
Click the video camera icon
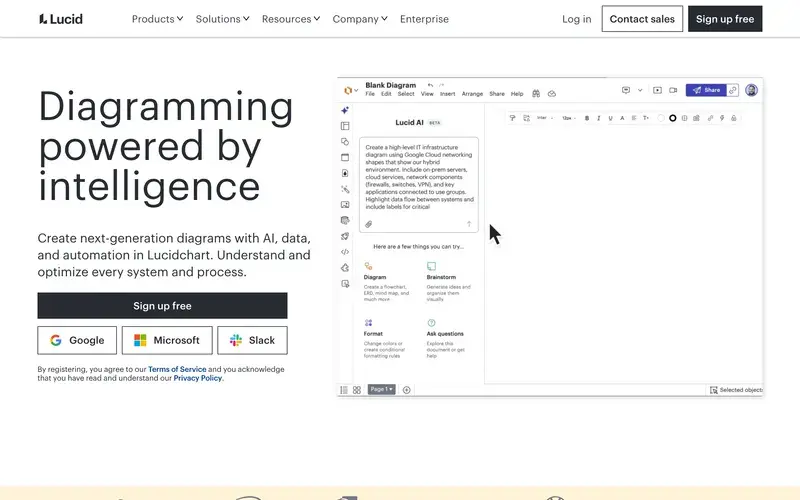coord(673,90)
